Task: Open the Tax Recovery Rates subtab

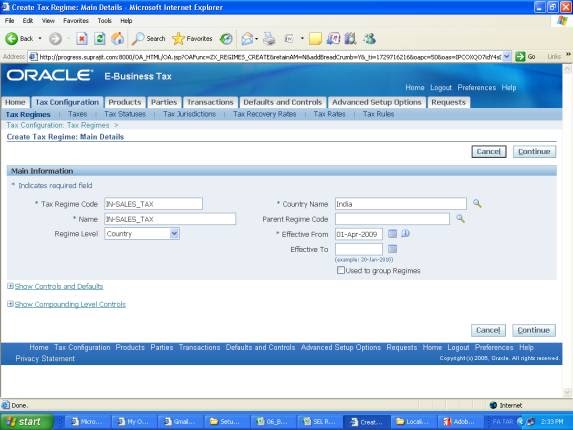Action: pos(265,114)
